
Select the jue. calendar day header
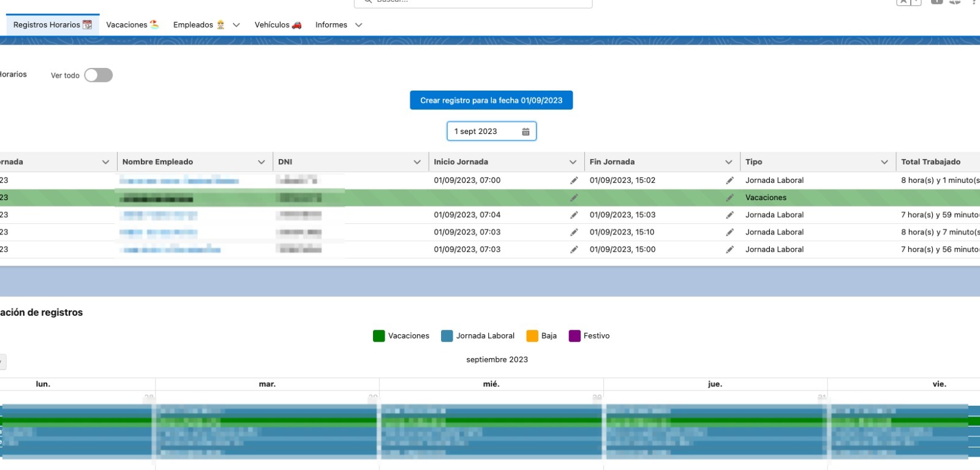715,384
